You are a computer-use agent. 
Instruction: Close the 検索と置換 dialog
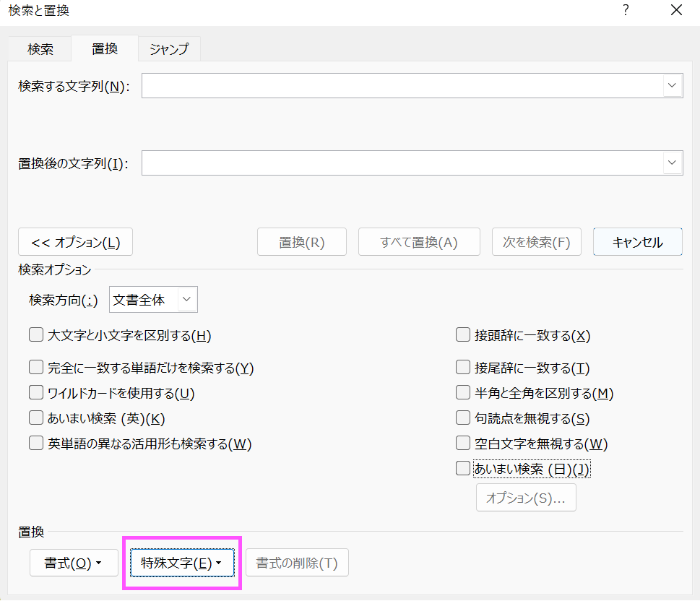pos(676,10)
